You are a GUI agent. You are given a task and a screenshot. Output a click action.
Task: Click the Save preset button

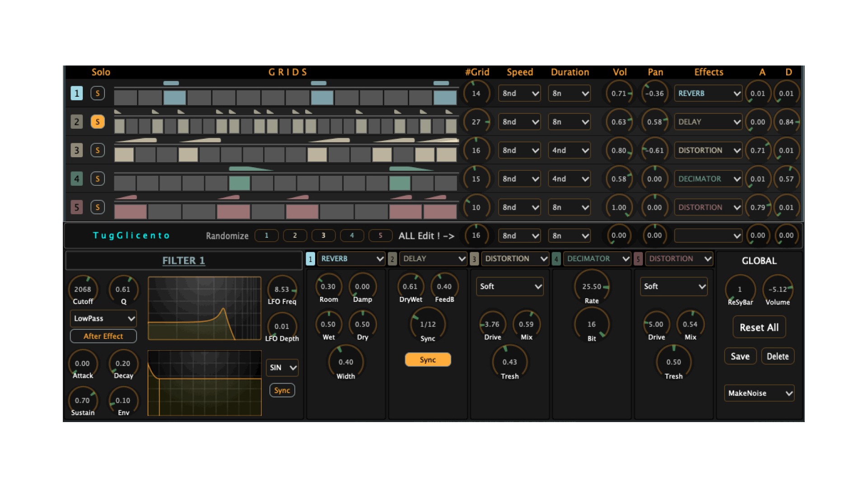click(x=740, y=356)
